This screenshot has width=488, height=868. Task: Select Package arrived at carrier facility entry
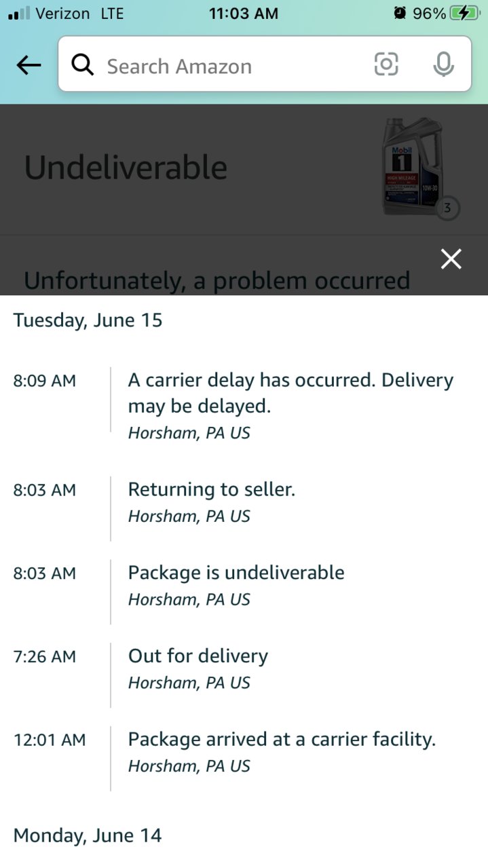[x=244, y=752]
